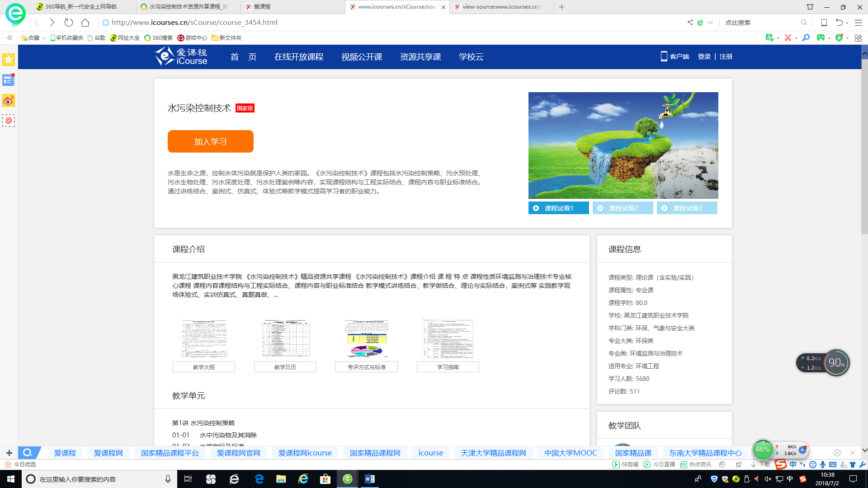Open File Explorer from taskbar
Viewport: 868px width, 488px height.
click(281, 479)
